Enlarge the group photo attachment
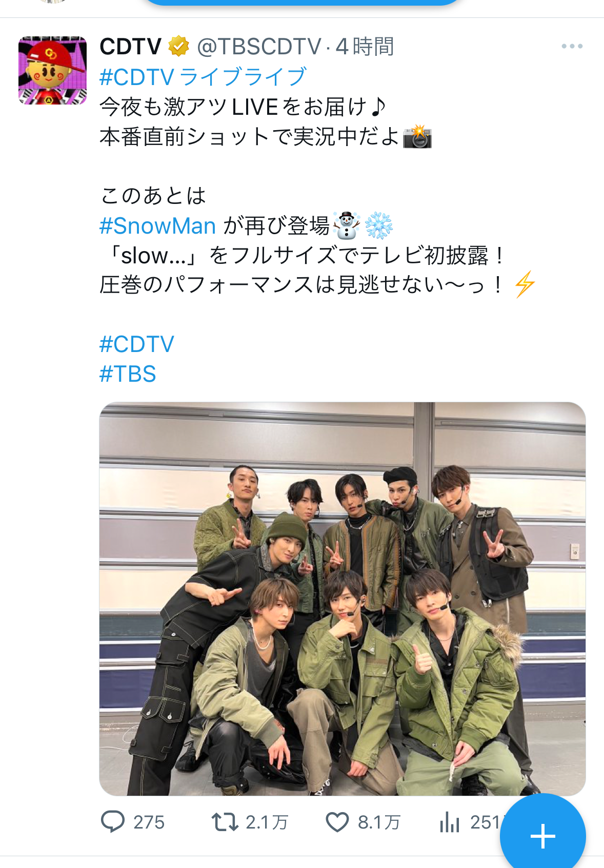604x868 pixels. click(343, 599)
